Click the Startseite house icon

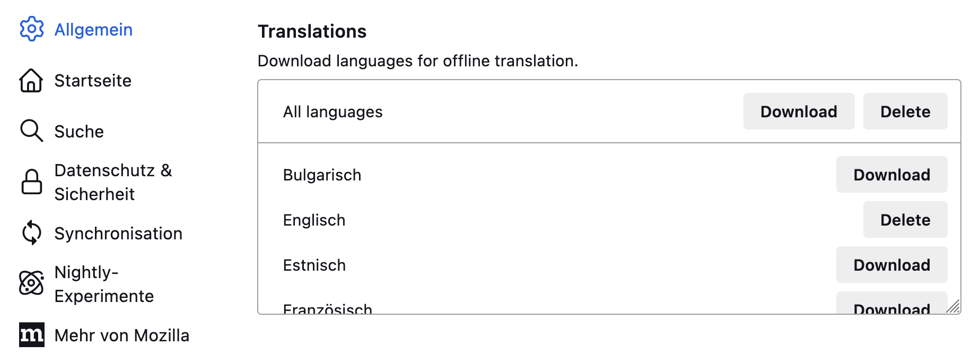[x=31, y=81]
